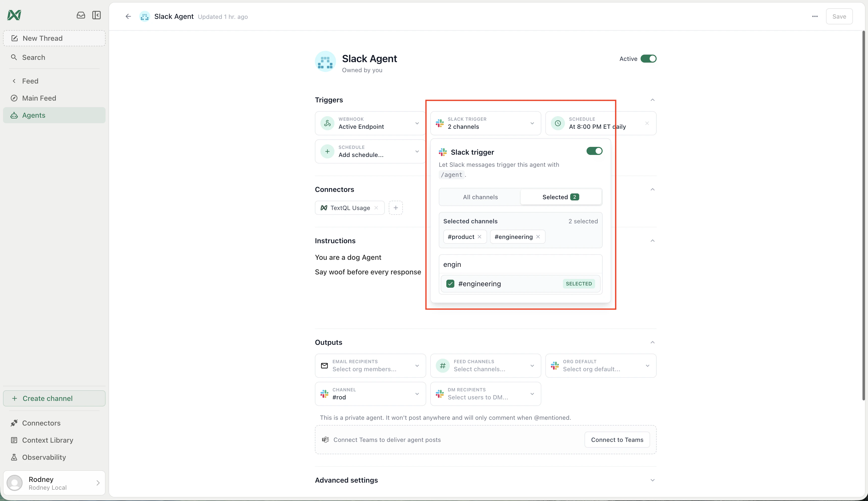Click the Slack icon on DM Recipients
Image resolution: width=868 pixels, height=501 pixels.
pyautogui.click(x=440, y=394)
